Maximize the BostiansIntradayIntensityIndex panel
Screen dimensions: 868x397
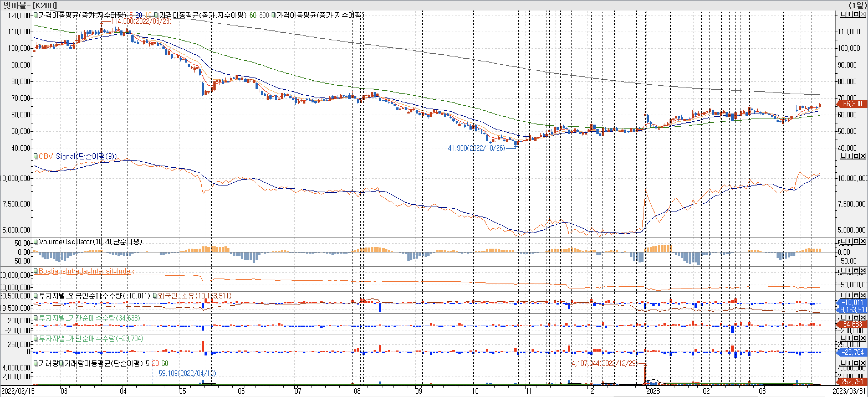856,271
